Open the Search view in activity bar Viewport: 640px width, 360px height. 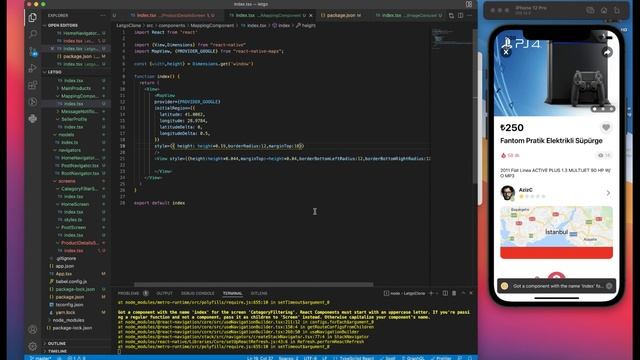point(33,34)
